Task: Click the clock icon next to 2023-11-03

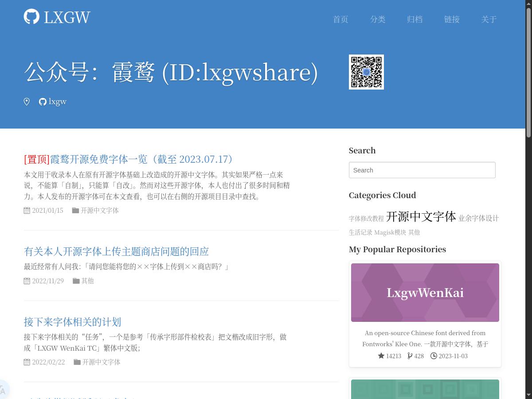Action: click(434, 356)
